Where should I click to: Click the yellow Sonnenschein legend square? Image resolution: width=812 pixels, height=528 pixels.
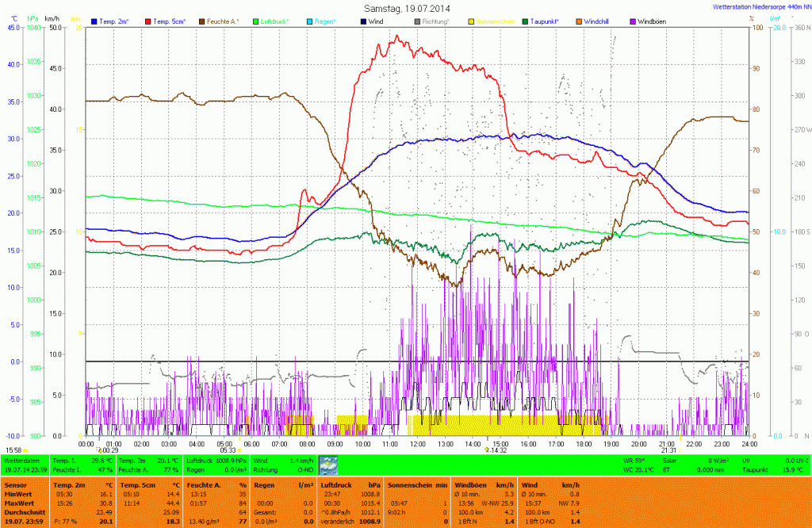tap(471, 21)
